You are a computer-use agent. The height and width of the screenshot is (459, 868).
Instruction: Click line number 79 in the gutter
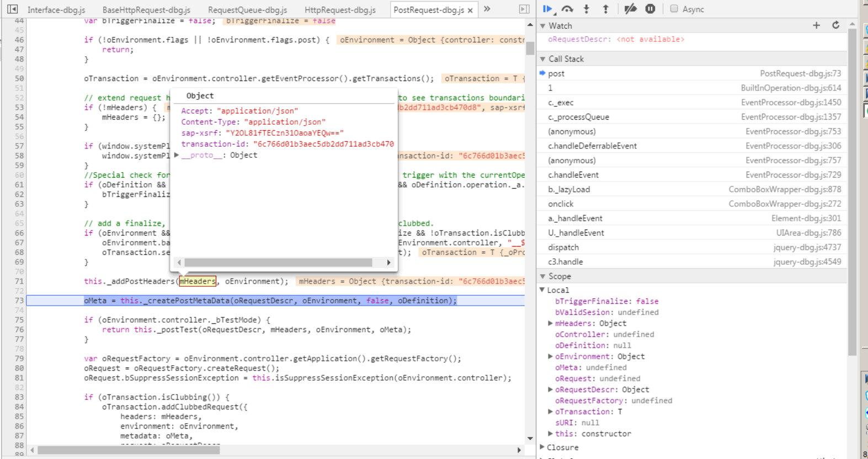pos(19,359)
